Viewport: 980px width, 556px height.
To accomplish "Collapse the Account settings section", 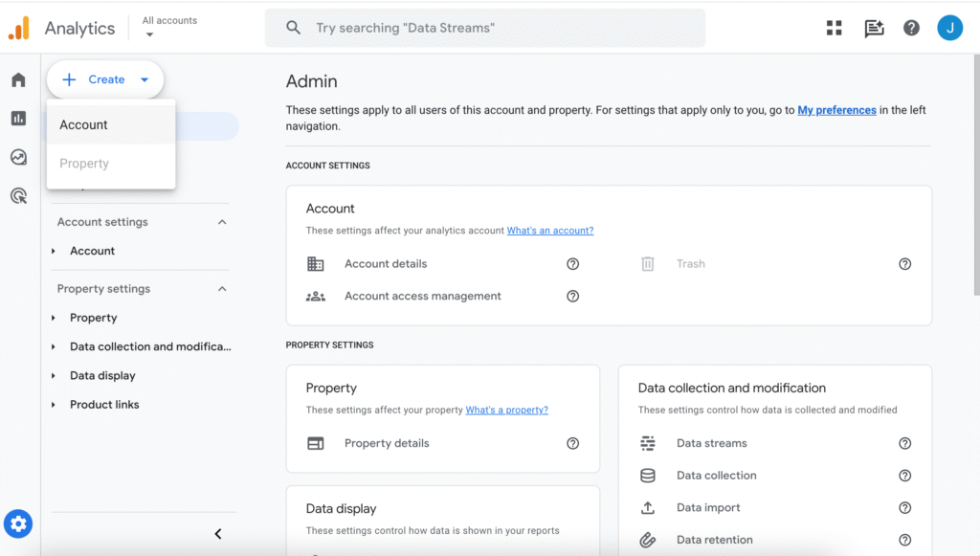I will pos(222,222).
